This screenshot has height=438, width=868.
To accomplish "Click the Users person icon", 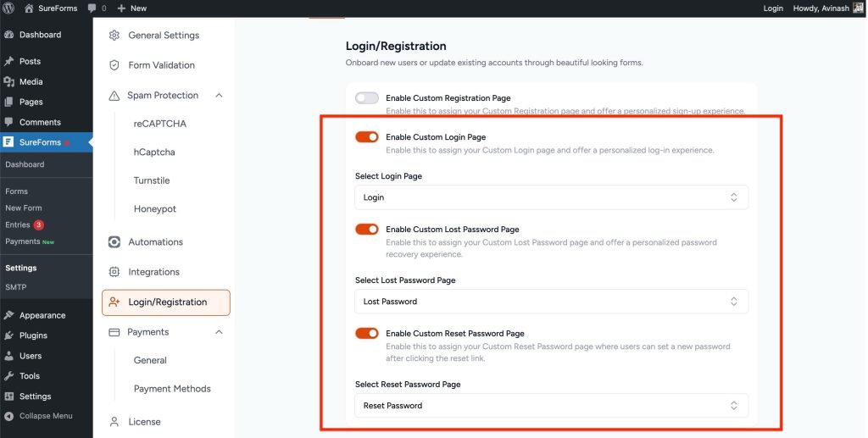I will [x=8, y=356].
